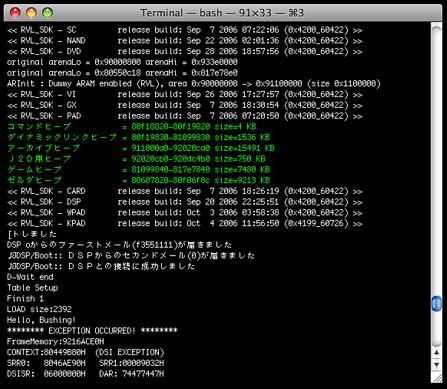Click the RVL_SDK - SC build line
Screen dimensions: 447x389
click(185, 30)
